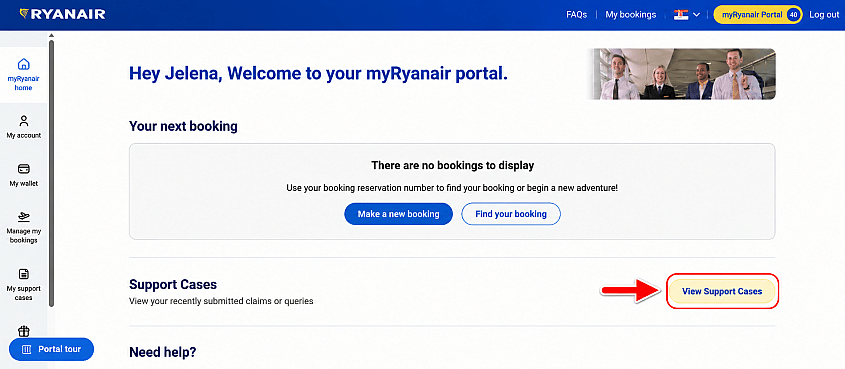Image resolution: width=845 pixels, height=369 pixels.
Task: Click the country flag icon
Action: click(681, 15)
